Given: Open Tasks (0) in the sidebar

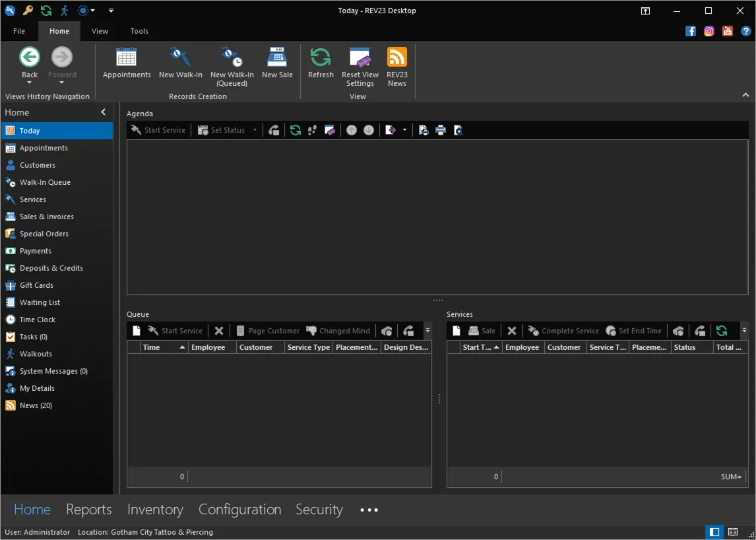Looking at the screenshot, I should click(57, 337).
